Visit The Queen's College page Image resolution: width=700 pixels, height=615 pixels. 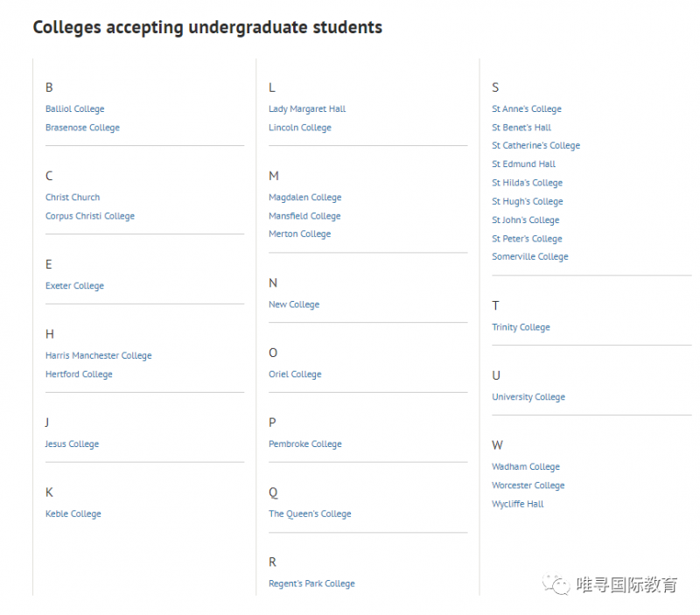click(x=310, y=514)
